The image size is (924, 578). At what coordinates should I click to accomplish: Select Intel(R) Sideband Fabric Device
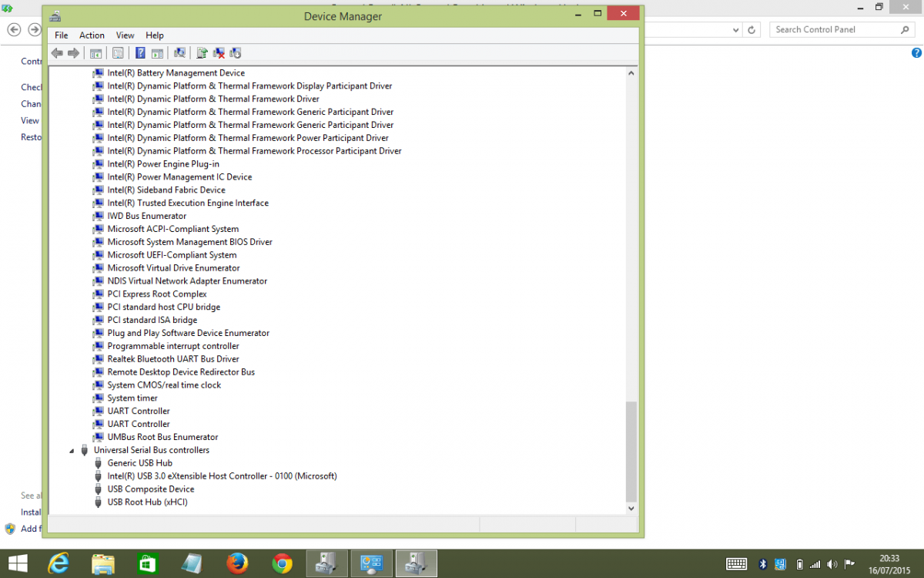166,190
